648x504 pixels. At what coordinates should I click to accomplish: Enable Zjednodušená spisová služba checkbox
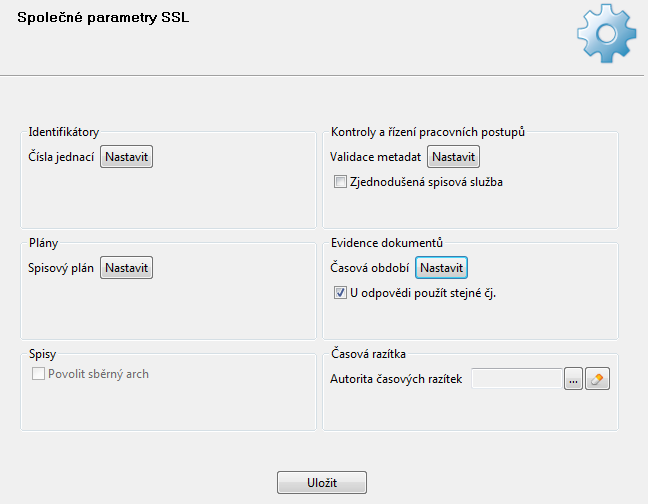coord(340,182)
